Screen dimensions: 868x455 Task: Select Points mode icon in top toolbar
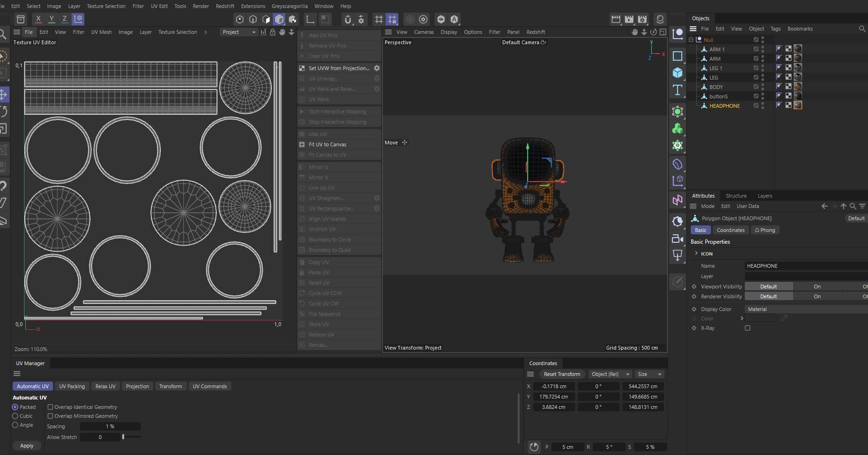[240, 19]
